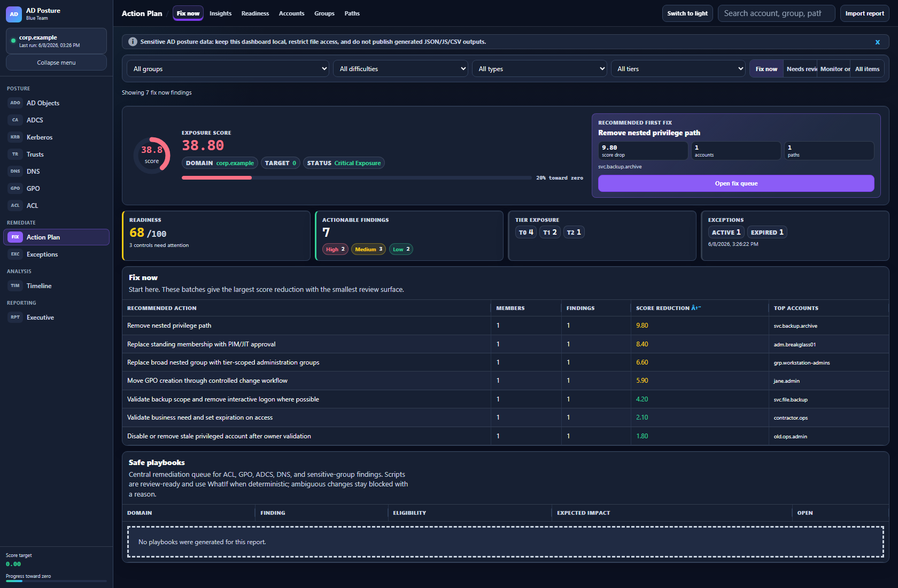Click account grp.workstation-admins in the table
This screenshot has height=588, width=898.
point(802,363)
